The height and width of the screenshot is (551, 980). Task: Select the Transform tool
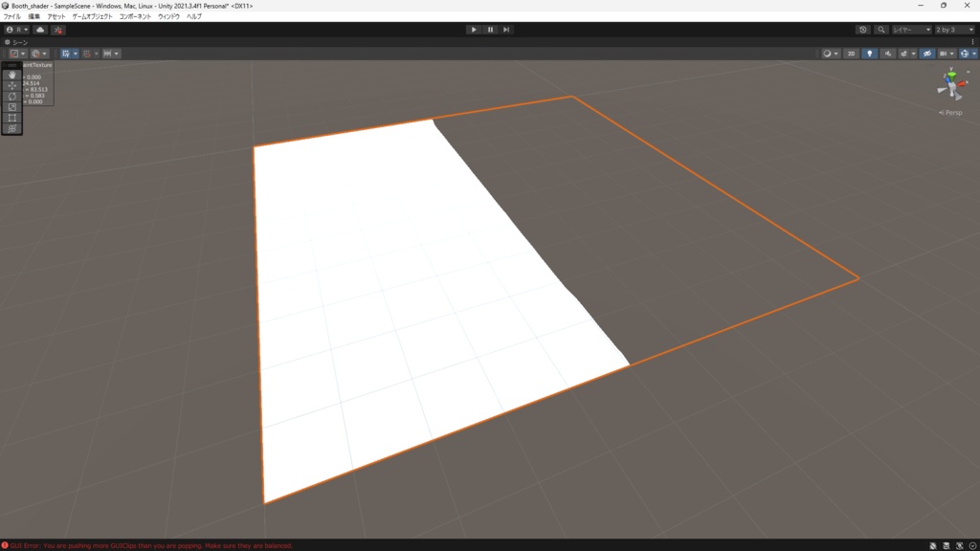tap(11, 128)
